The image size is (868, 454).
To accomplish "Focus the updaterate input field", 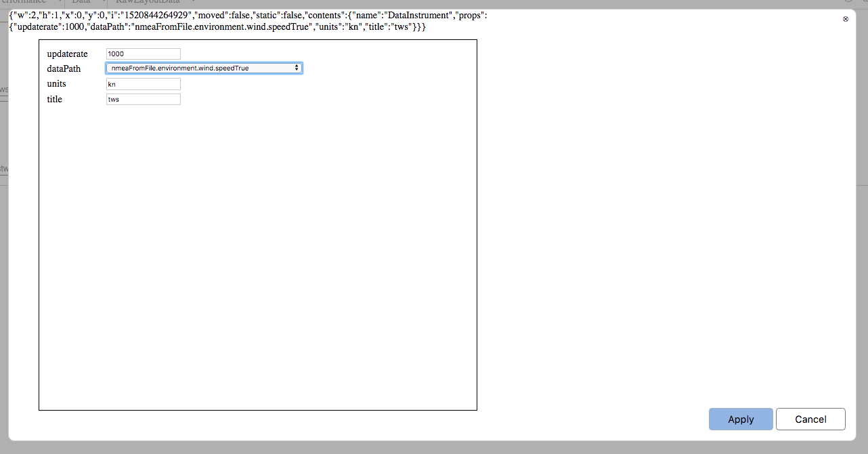I will coord(144,54).
